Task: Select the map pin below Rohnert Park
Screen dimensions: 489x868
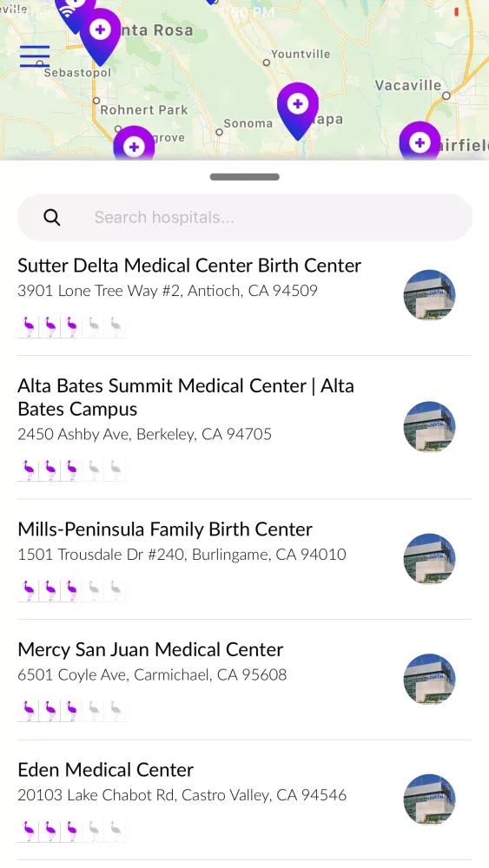Action: [x=134, y=144]
